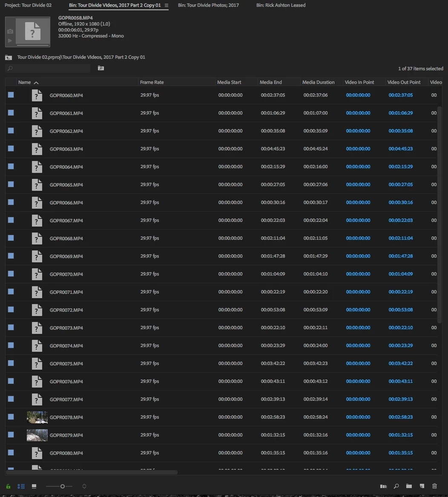Screen dimensions: 448x497
Task: Toggle the project writable lock icon
Action: click(x=8, y=486)
